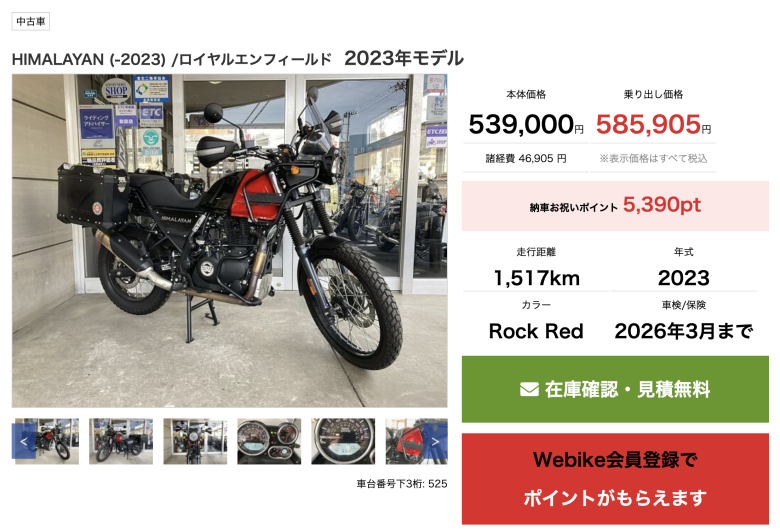Click the next thumbnail arrow
Screen dimensions: 780x531
pos(435,441)
